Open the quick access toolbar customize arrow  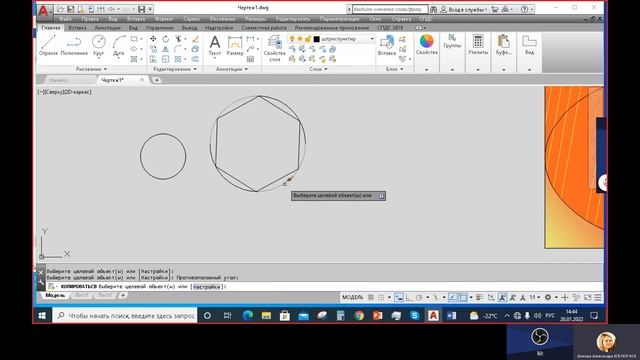[x=150, y=9]
